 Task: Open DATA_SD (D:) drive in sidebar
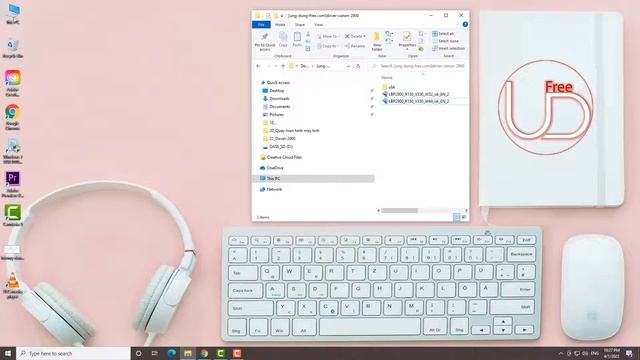click(x=278, y=147)
